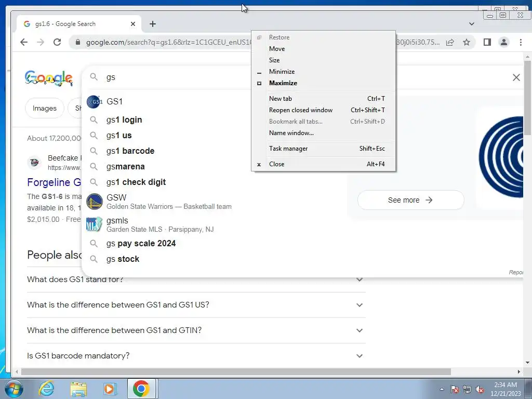Choose Close from the window menu
Viewport: 532px width, 399px height.
[323, 164]
